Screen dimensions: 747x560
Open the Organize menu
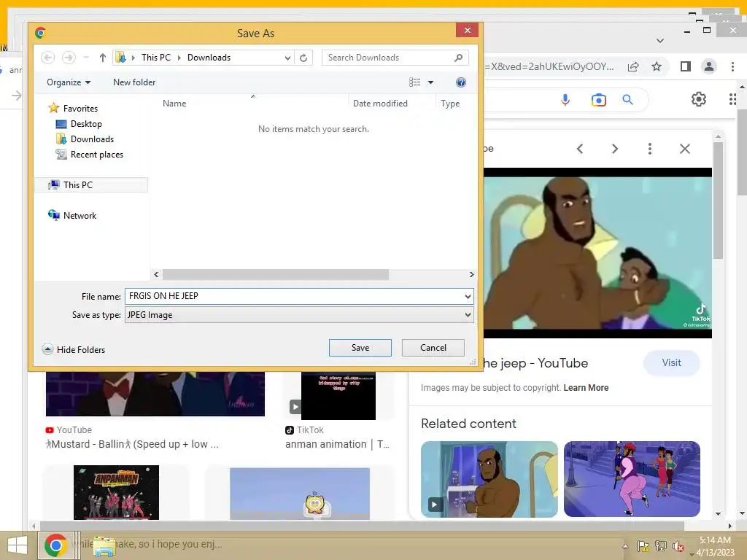(69, 82)
